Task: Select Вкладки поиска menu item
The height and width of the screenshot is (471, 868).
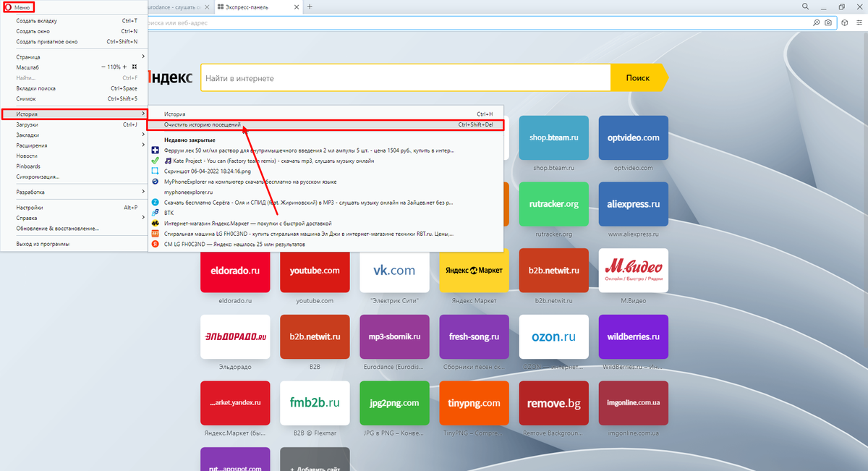Action: pos(74,88)
